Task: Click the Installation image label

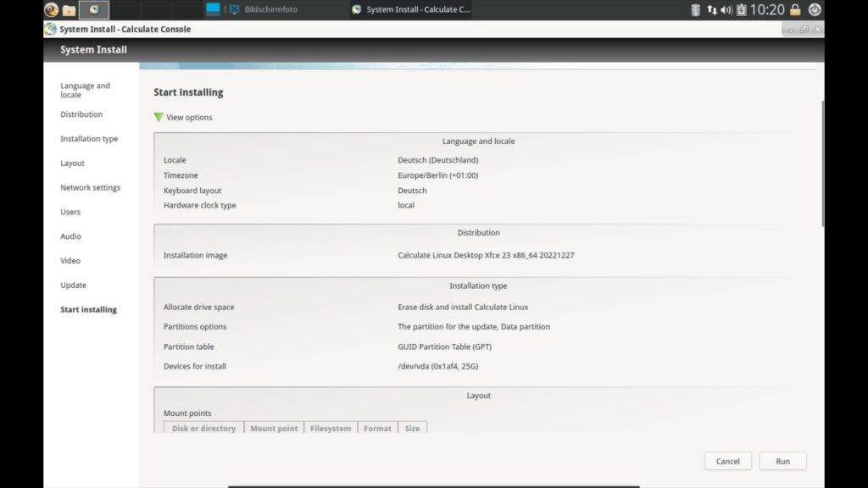Action: point(196,255)
